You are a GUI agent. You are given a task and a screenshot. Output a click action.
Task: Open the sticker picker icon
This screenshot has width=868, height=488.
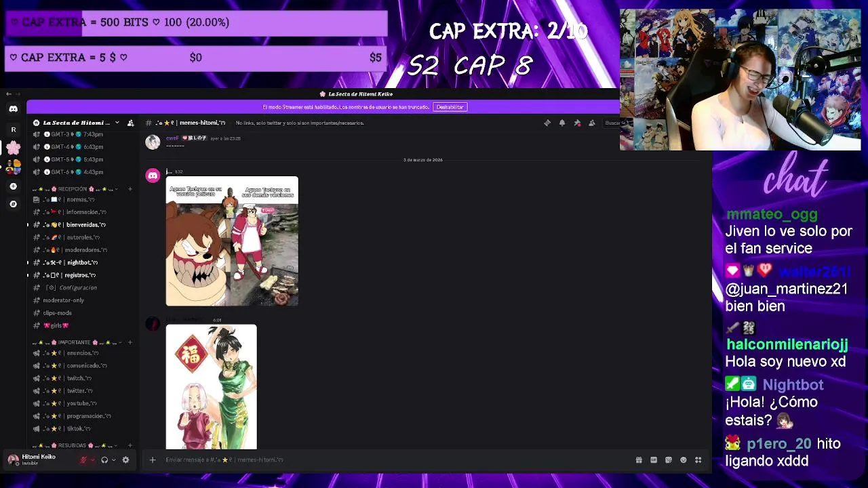coord(669,460)
